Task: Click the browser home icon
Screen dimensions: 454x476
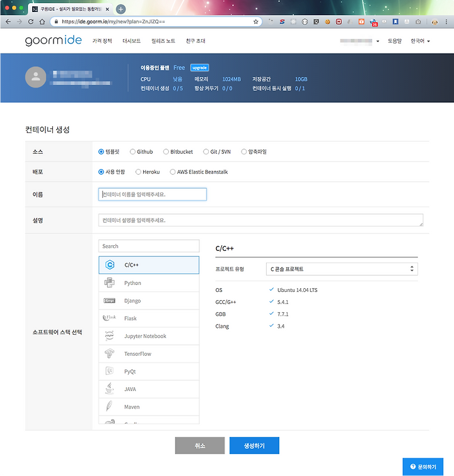Action: (42, 21)
